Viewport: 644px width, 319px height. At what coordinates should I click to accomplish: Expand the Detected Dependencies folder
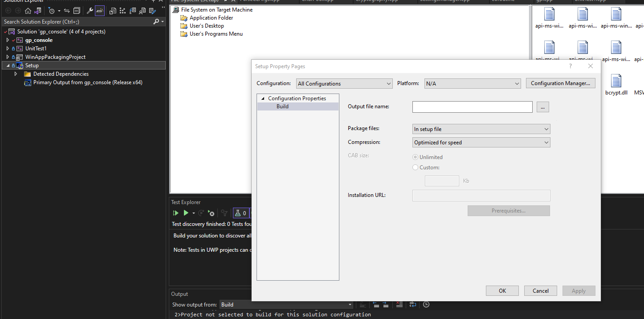click(16, 74)
